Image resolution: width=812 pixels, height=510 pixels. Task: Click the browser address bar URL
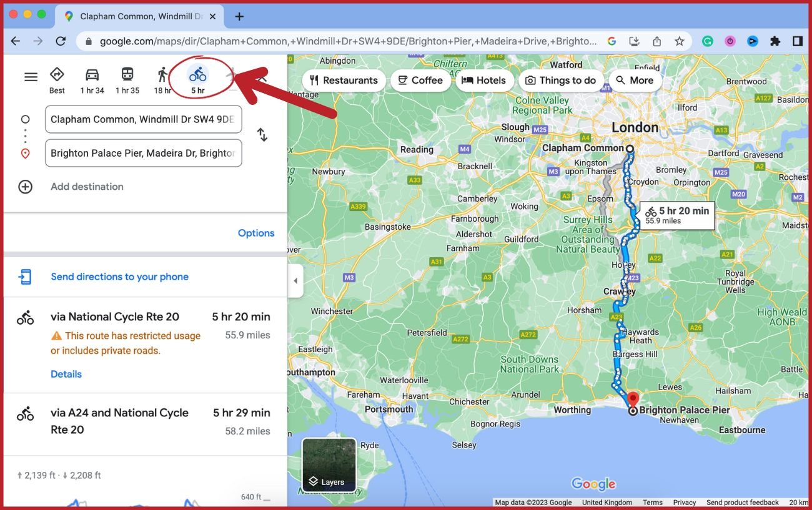(348, 41)
